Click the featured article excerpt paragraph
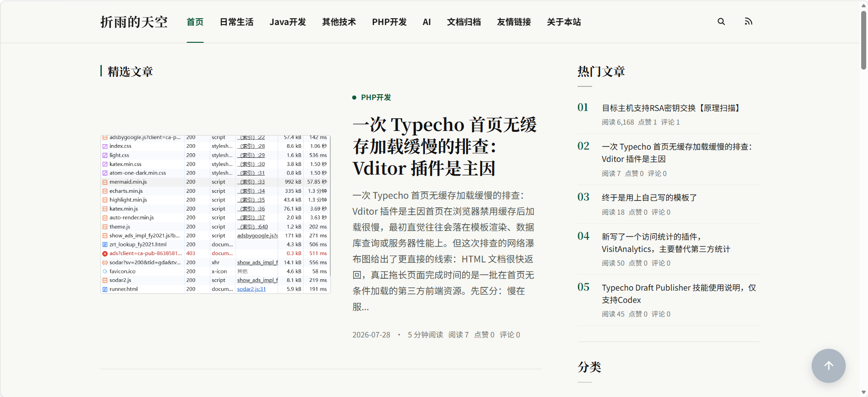868x397 pixels. point(444,251)
